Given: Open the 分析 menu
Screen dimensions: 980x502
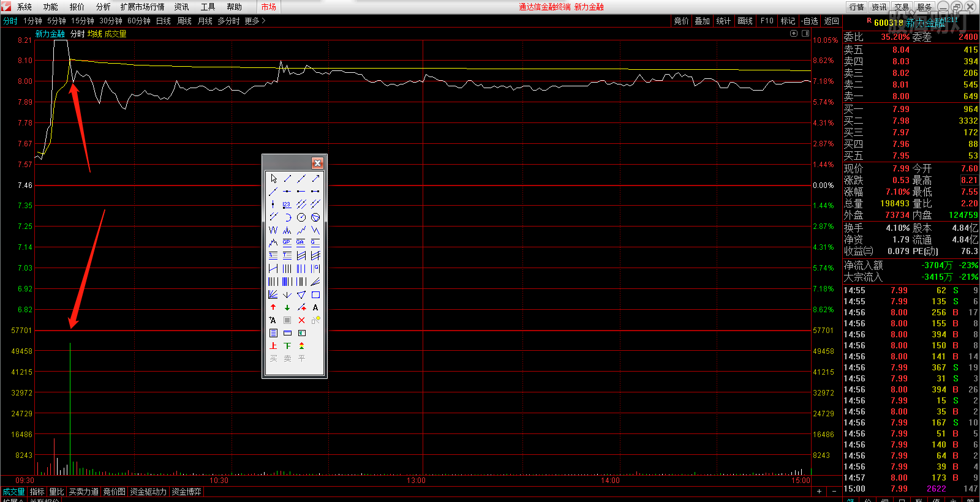Looking at the screenshot, I should point(104,7).
